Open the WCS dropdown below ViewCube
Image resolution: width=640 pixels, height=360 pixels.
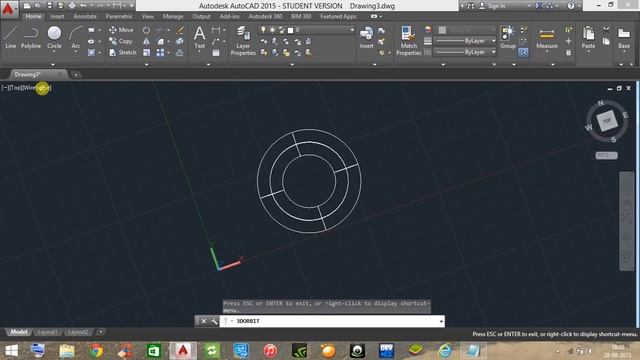606,156
